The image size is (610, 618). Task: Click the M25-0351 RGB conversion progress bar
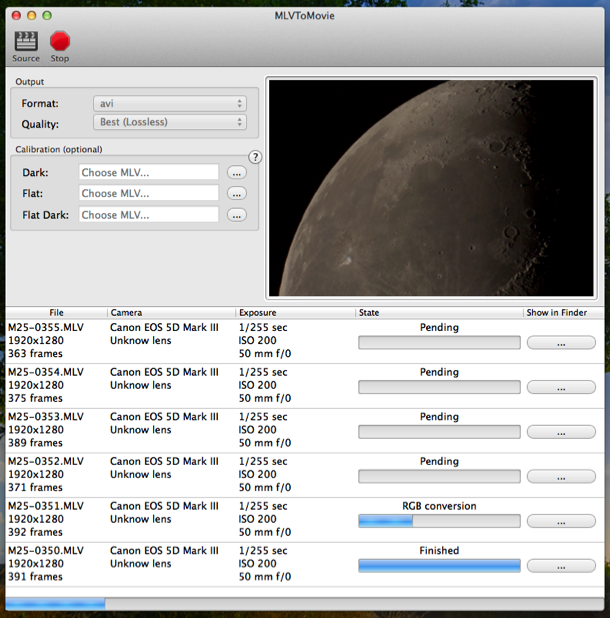click(x=439, y=521)
